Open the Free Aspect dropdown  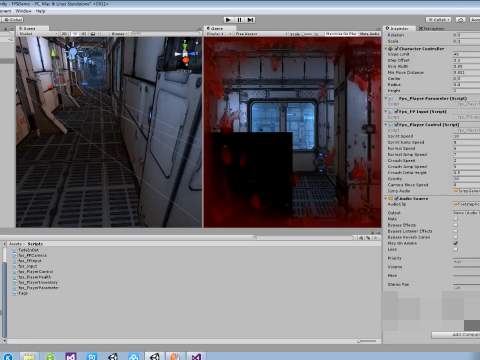261,34
